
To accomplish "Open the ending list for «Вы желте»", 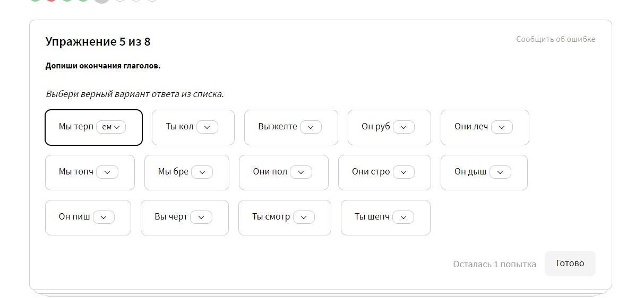I will pos(311,127).
